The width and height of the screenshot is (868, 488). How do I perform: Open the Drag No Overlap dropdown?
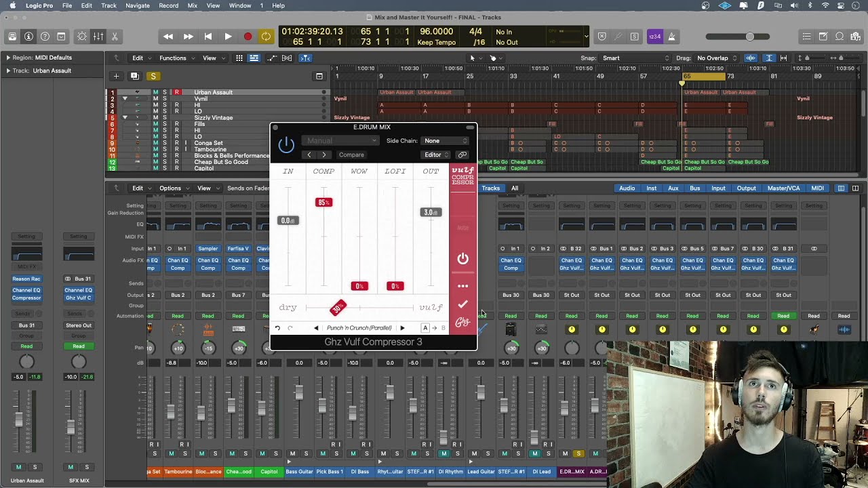(715, 58)
